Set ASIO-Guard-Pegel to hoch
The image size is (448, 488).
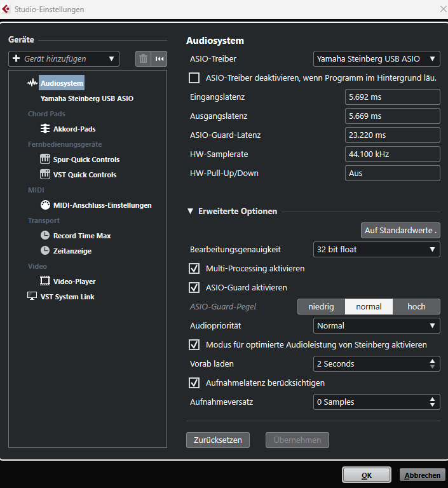[x=416, y=306]
